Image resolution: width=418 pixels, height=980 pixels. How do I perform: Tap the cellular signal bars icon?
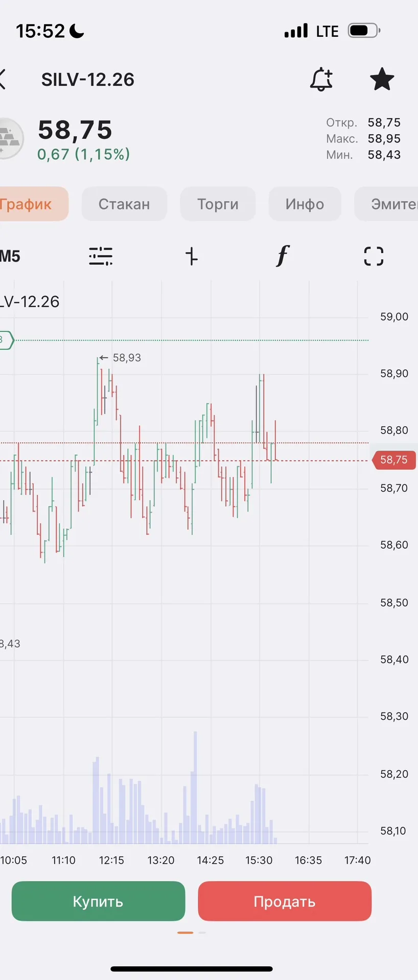pos(296,31)
